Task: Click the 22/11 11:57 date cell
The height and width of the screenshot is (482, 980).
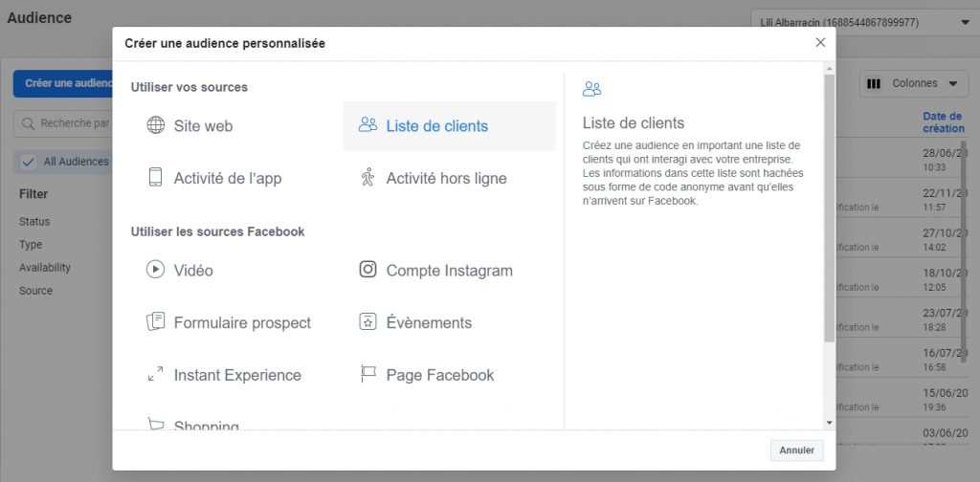Action: point(943,200)
